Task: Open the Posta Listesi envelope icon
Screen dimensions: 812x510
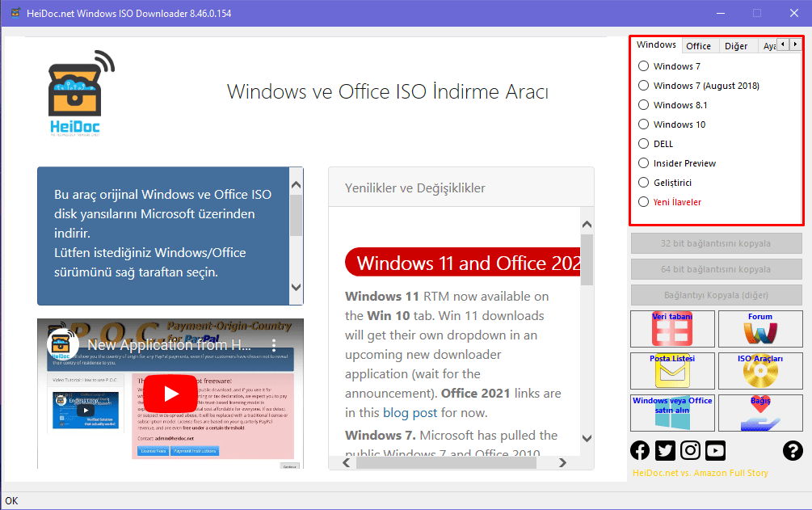Action: pyautogui.click(x=672, y=371)
